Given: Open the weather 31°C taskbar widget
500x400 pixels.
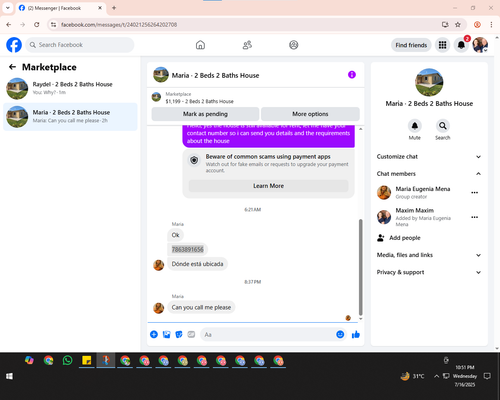Looking at the screenshot, I should point(413,376).
